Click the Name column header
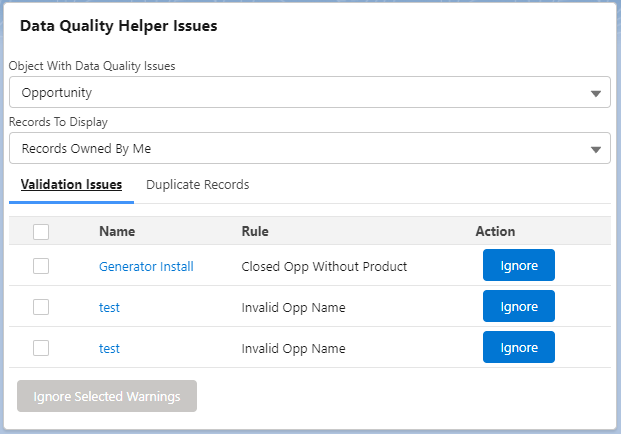 pyautogui.click(x=117, y=232)
